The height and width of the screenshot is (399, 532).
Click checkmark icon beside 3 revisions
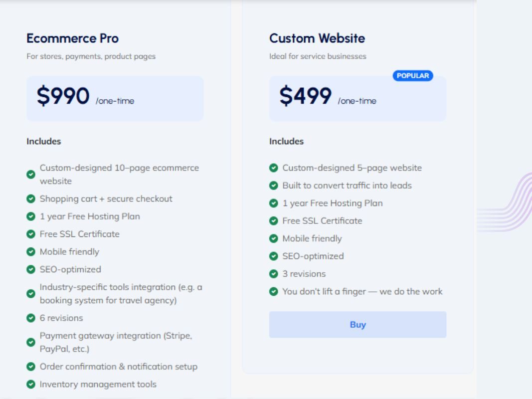[x=273, y=274]
